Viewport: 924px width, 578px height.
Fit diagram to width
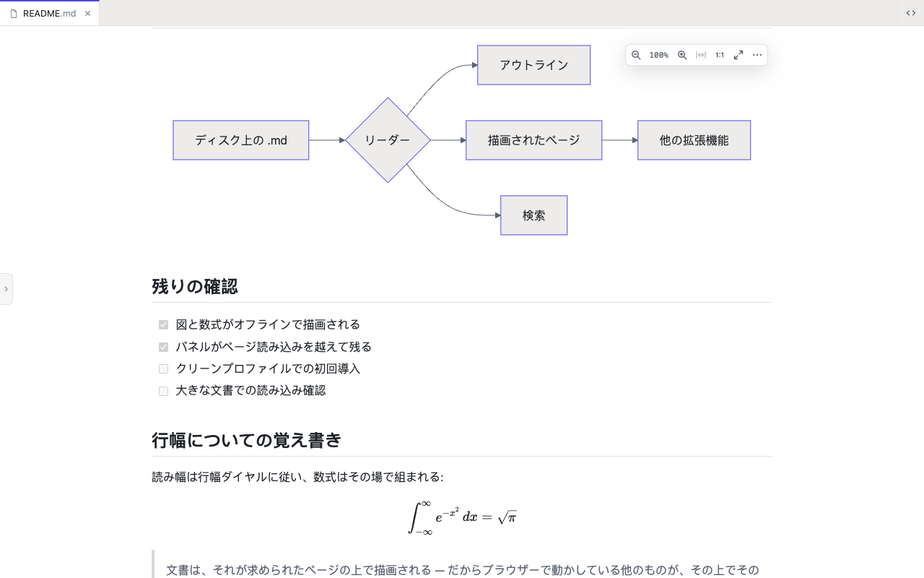click(701, 55)
